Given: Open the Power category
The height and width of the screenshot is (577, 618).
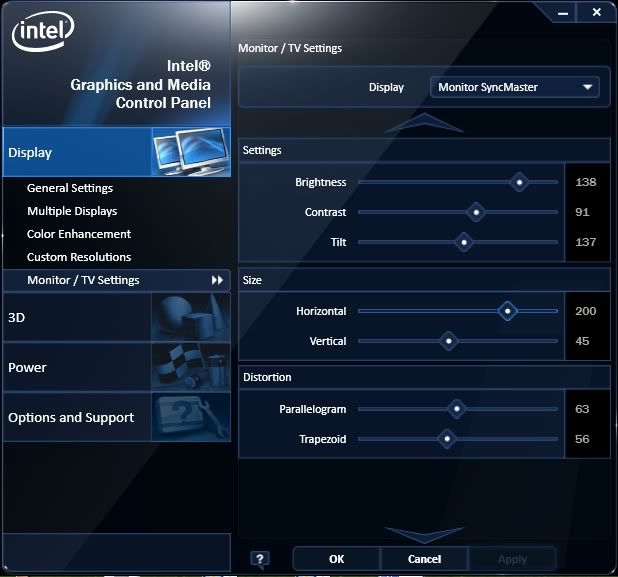Looking at the screenshot, I should point(116,367).
